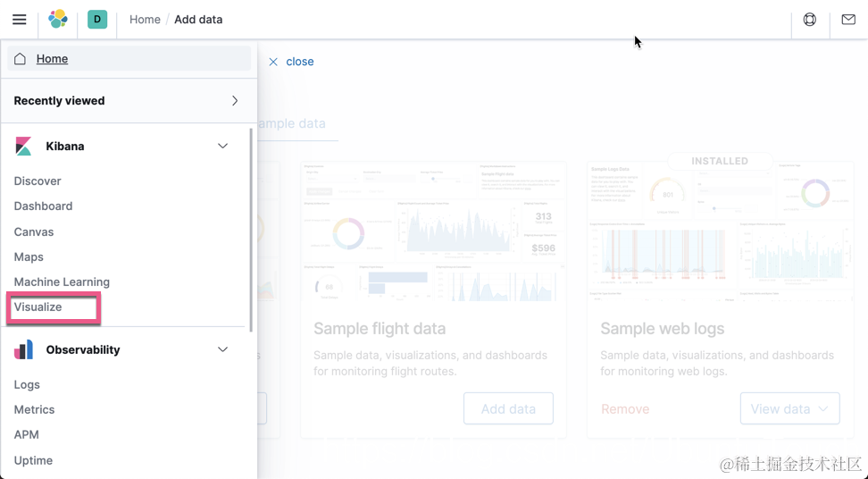Open Machine Learning in sidebar

click(x=62, y=282)
